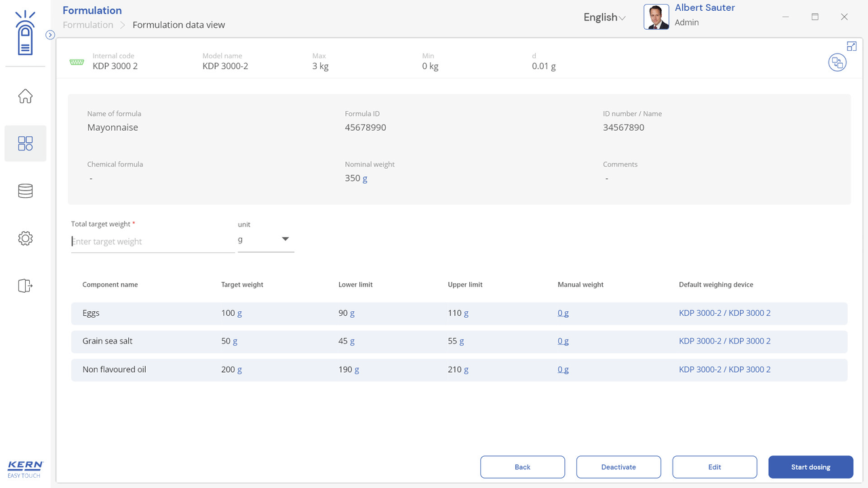The height and width of the screenshot is (488, 868).
Task: Click the expand panel icon at top right
Action: (852, 46)
